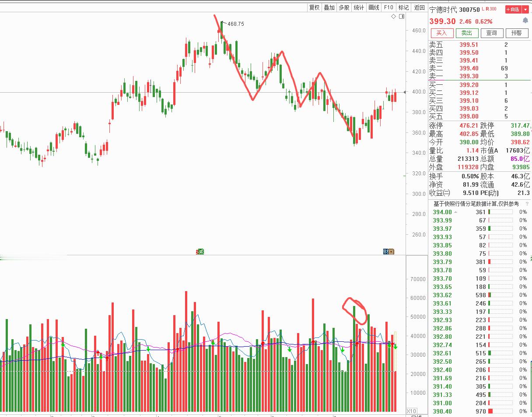This screenshot has width=532, height=417.
Task: Click the 买一 price 399.20
Action: click(469, 85)
